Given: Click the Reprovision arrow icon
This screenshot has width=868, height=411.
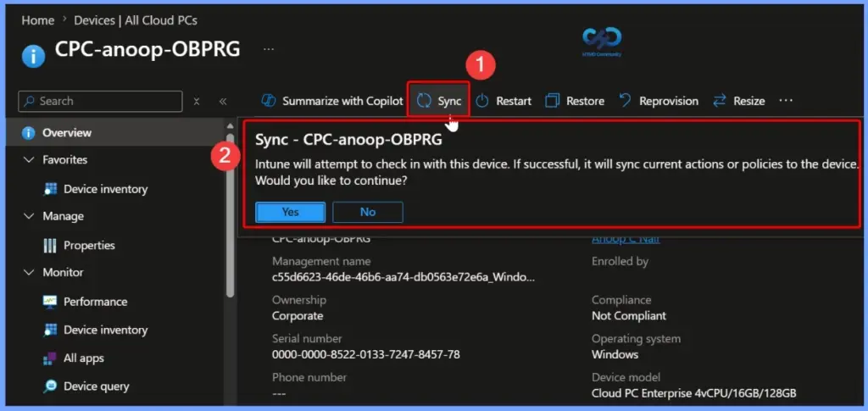Looking at the screenshot, I should [625, 101].
